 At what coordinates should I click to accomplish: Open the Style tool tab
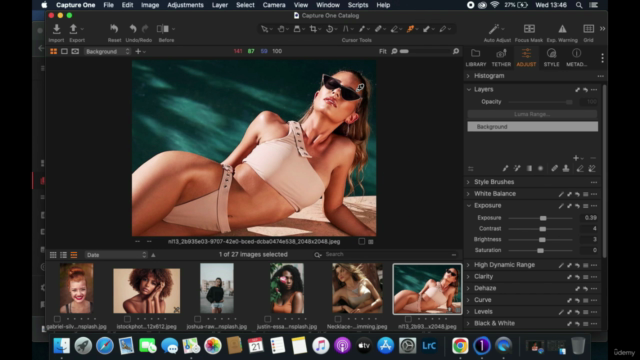[551, 58]
